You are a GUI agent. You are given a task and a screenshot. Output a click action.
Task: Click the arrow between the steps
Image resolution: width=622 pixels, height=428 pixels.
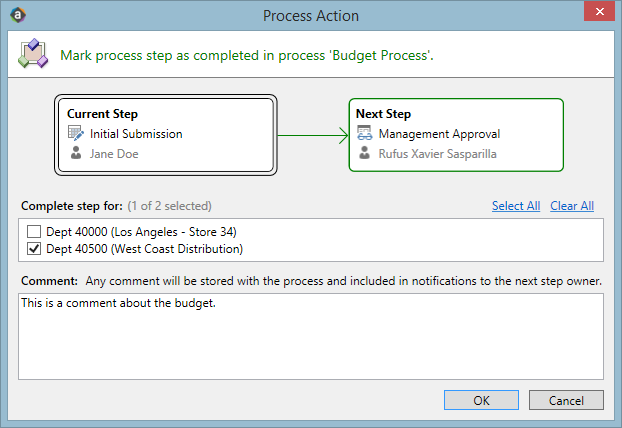312,134
